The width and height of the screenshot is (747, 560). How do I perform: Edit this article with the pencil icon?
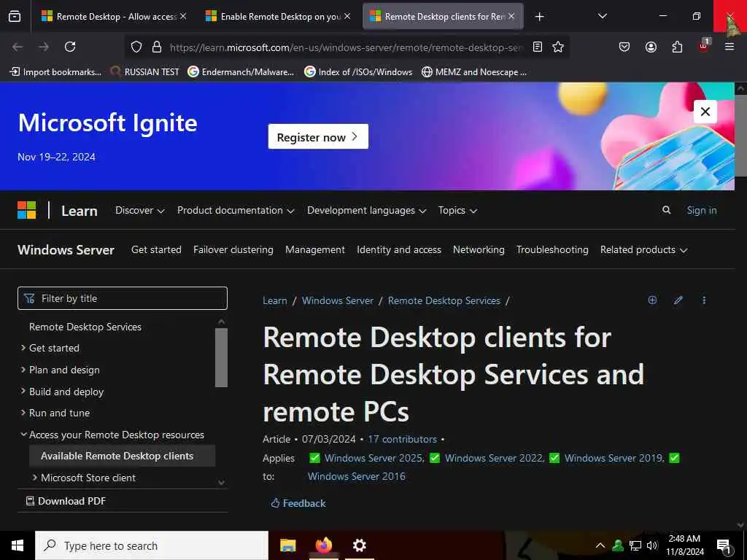pos(678,300)
